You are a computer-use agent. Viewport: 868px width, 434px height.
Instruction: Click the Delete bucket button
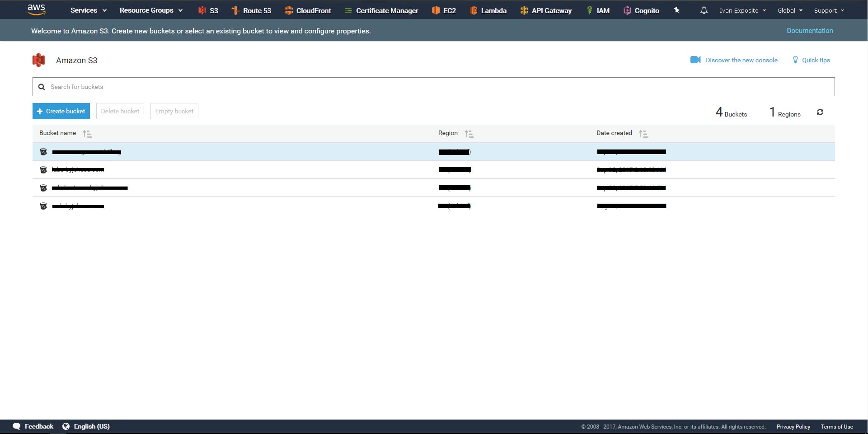pos(120,111)
